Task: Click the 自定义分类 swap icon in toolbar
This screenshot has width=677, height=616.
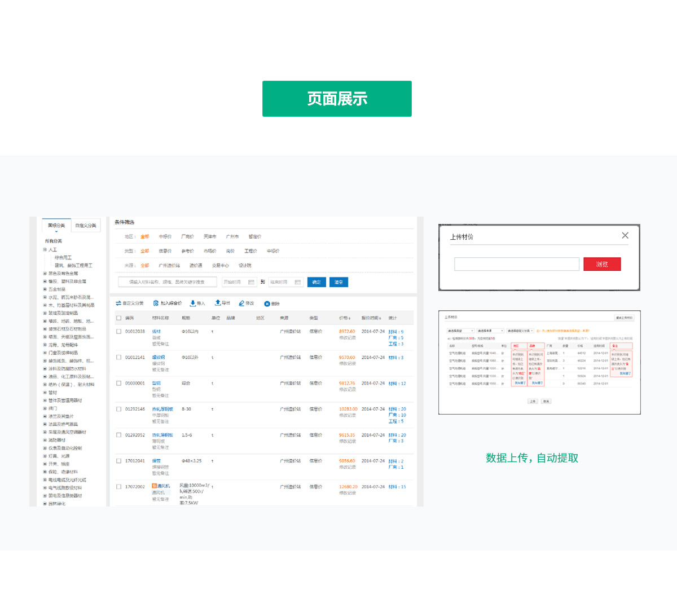Action: coord(118,303)
